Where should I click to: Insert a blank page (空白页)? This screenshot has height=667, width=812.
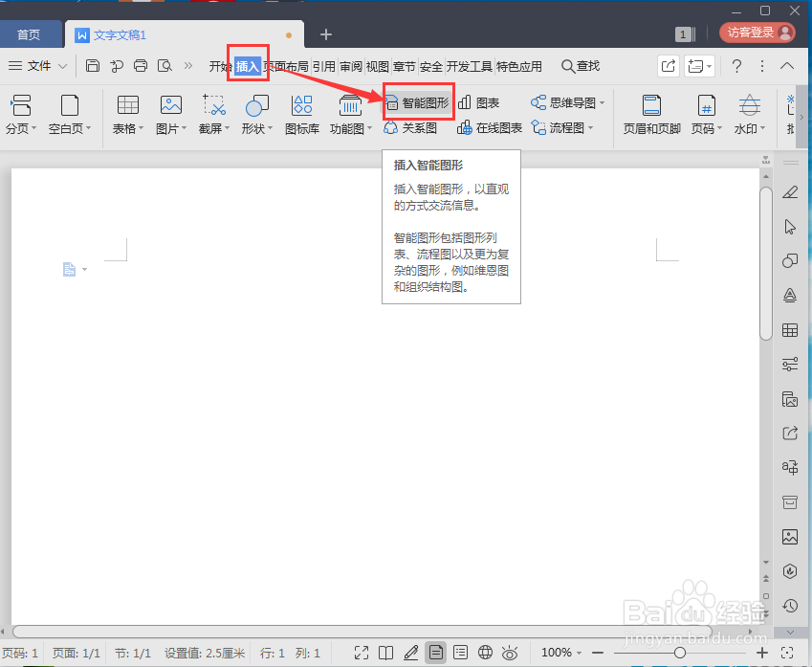(70, 115)
